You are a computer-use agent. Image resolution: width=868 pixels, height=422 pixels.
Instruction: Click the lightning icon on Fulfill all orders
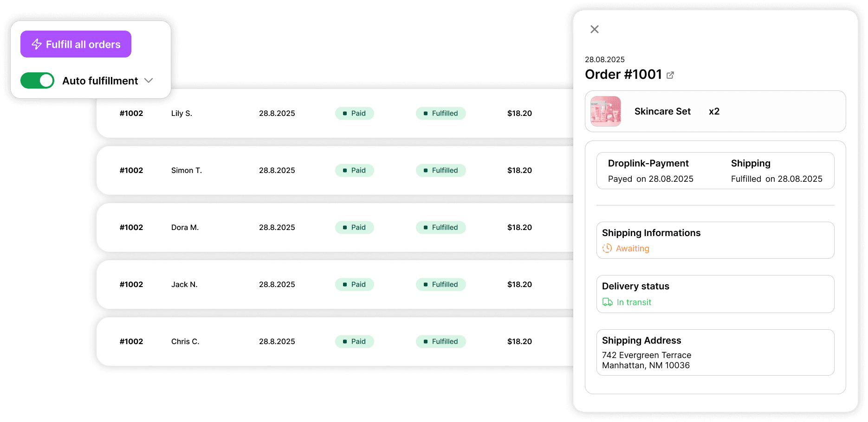36,44
